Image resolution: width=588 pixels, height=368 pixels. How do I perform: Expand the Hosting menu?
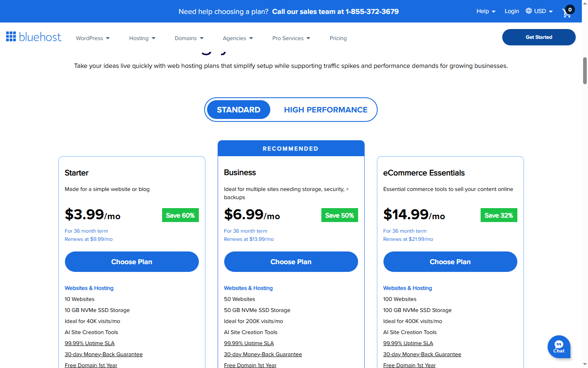point(142,38)
